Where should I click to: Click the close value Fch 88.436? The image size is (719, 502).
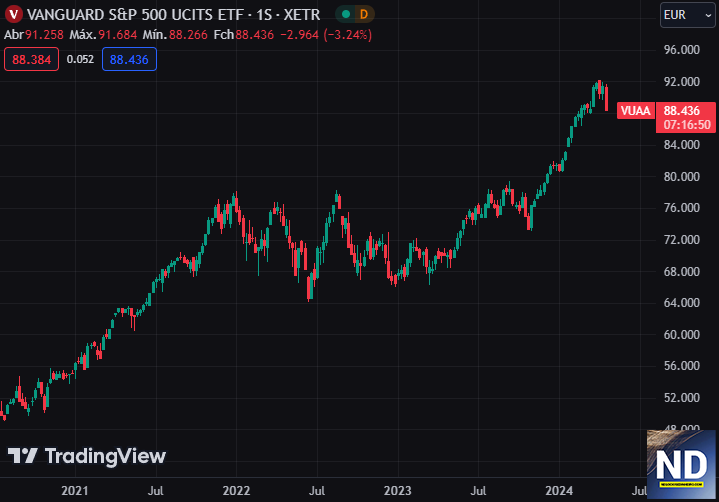[x=244, y=35]
